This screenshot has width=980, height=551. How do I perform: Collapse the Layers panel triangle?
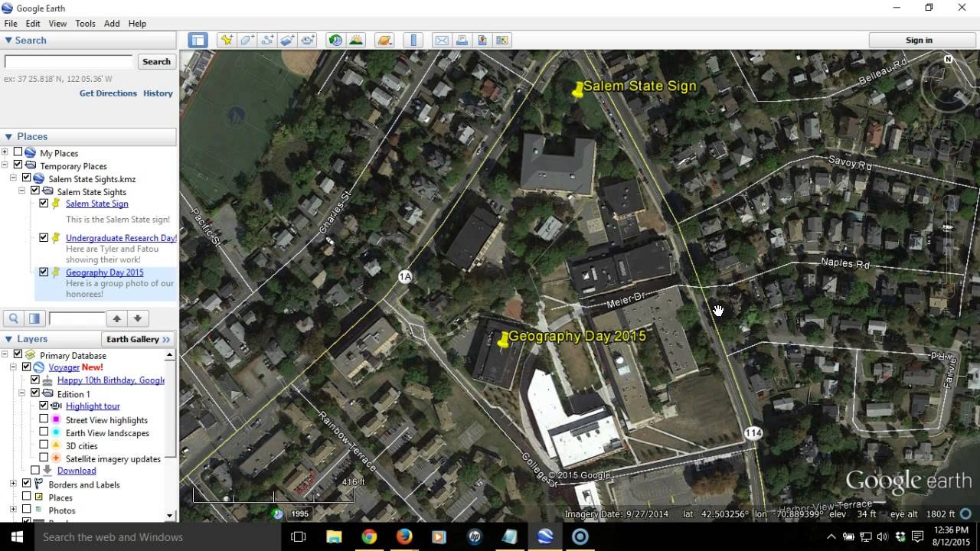tap(8, 339)
